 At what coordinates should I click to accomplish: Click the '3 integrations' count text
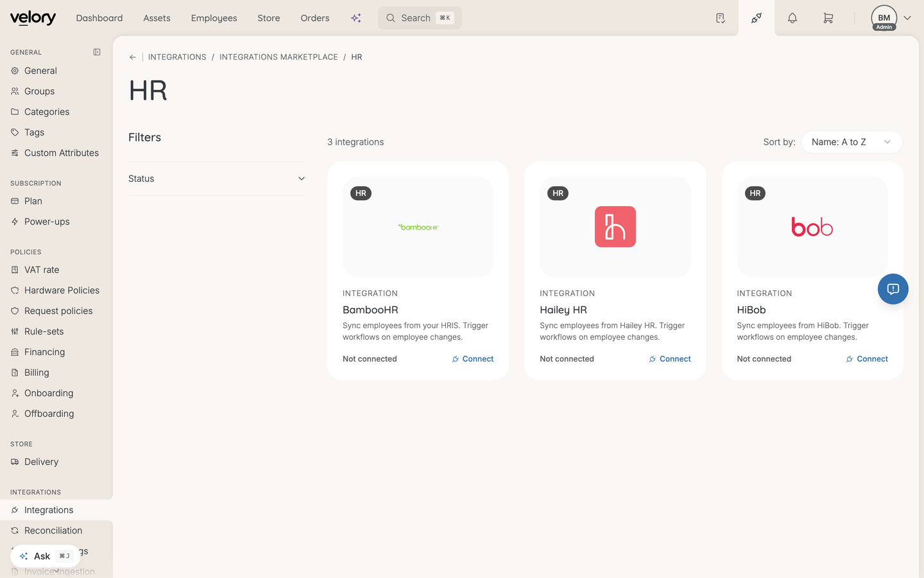[355, 142]
